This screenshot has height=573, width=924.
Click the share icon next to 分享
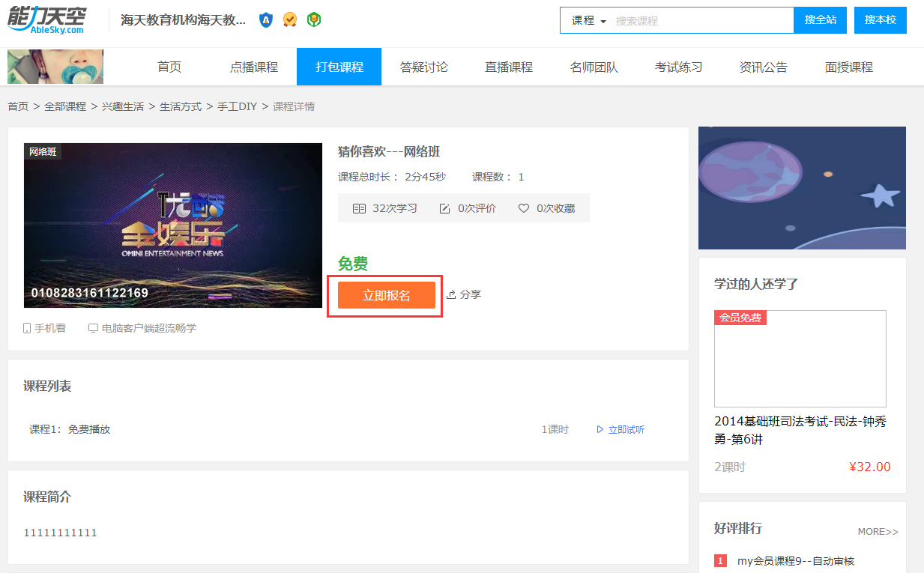pos(451,294)
